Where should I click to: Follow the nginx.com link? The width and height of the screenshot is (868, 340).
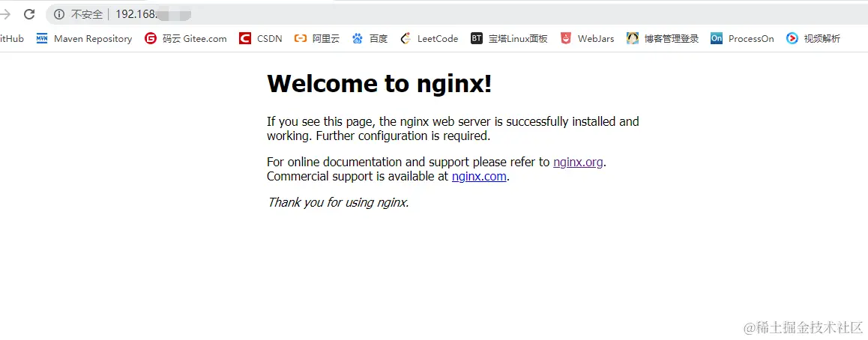pyautogui.click(x=479, y=176)
